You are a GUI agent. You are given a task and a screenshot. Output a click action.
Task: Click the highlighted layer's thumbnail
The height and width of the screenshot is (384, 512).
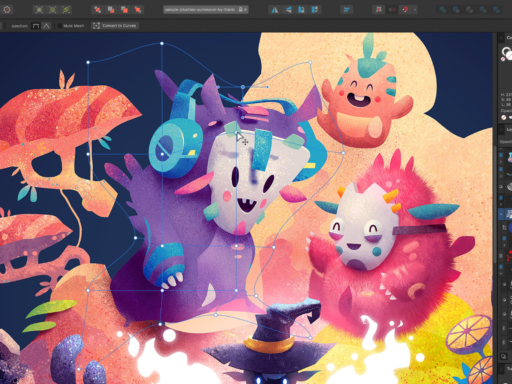pyautogui.click(x=509, y=213)
